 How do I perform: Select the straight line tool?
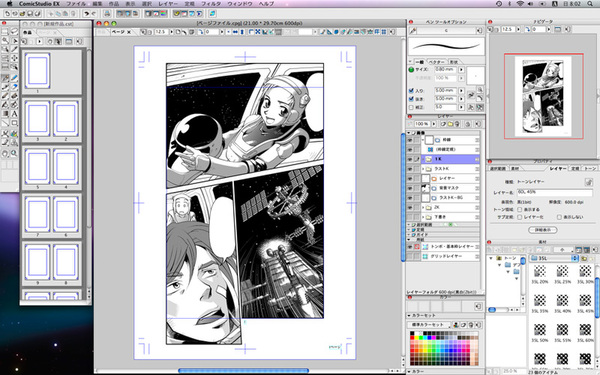5,123
